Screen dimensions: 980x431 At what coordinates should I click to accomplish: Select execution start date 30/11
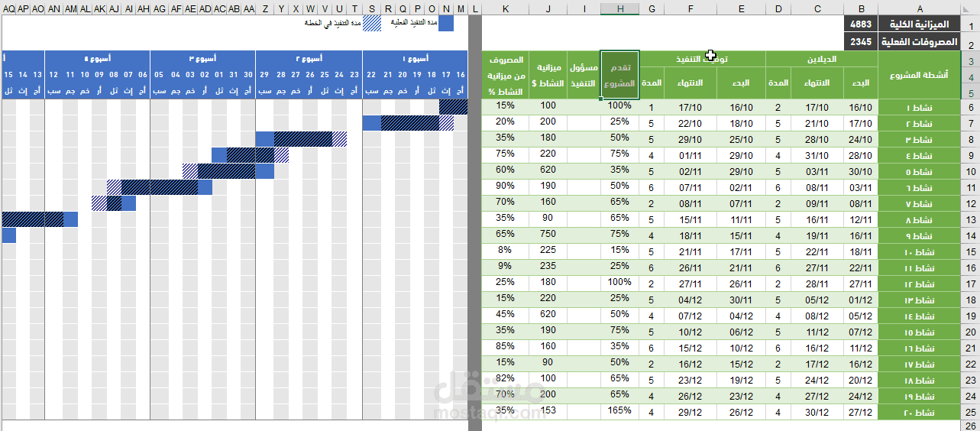point(741,300)
